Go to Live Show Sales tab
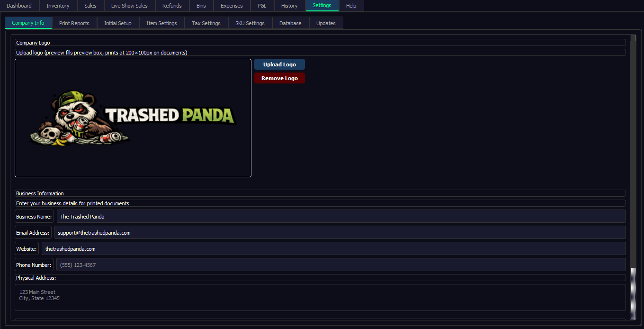The height and width of the screenshot is (329, 644). coord(129,6)
